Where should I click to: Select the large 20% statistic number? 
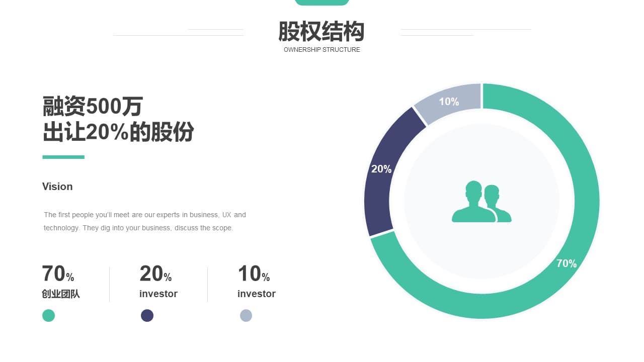click(x=155, y=274)
